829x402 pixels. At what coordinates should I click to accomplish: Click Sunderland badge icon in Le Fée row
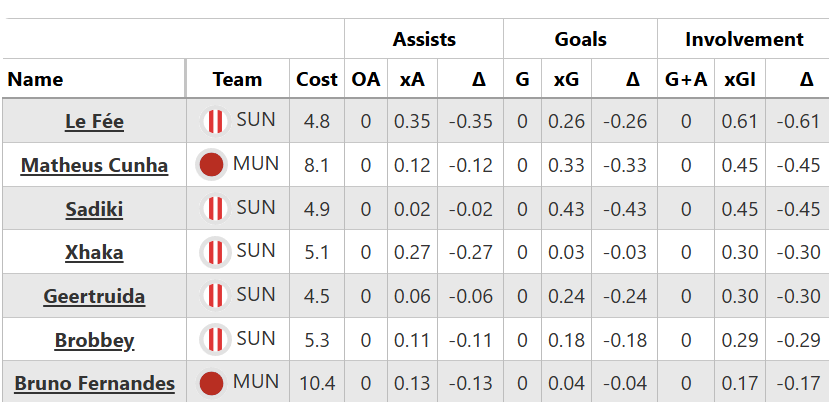pos(215,121)
